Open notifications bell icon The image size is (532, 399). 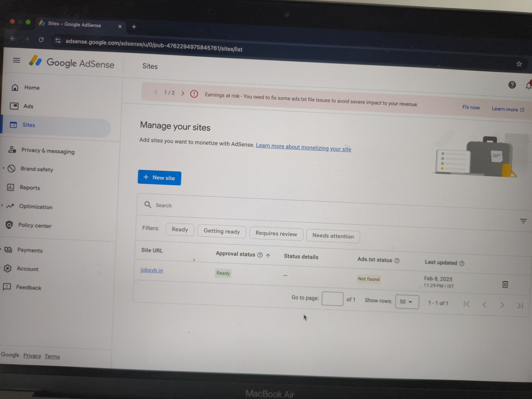[x=528, y=85]
